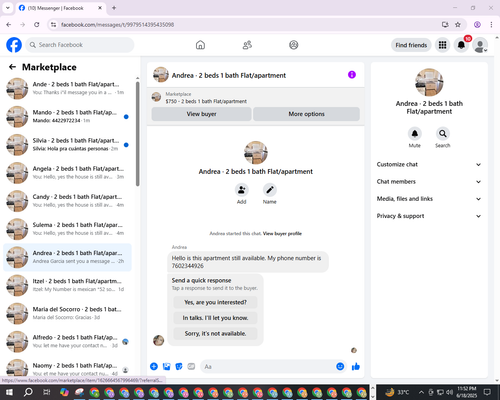Click Find friends button
The height and width of the screenshot is (400, 500).
pyautogui.click(x=411, y=45)
